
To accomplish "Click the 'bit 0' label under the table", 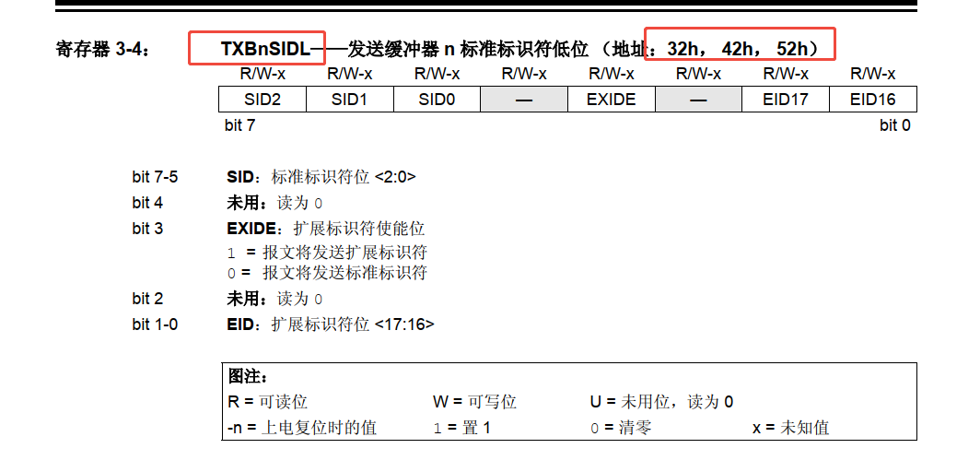I will [x=895, y=125].
